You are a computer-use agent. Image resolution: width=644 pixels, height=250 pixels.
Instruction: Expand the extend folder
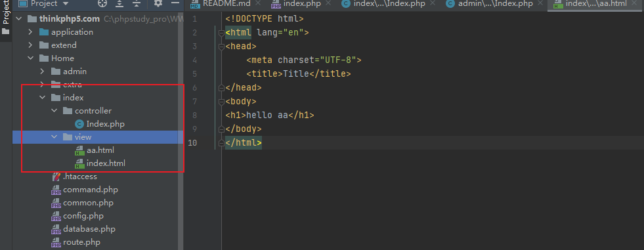point(30,45)
